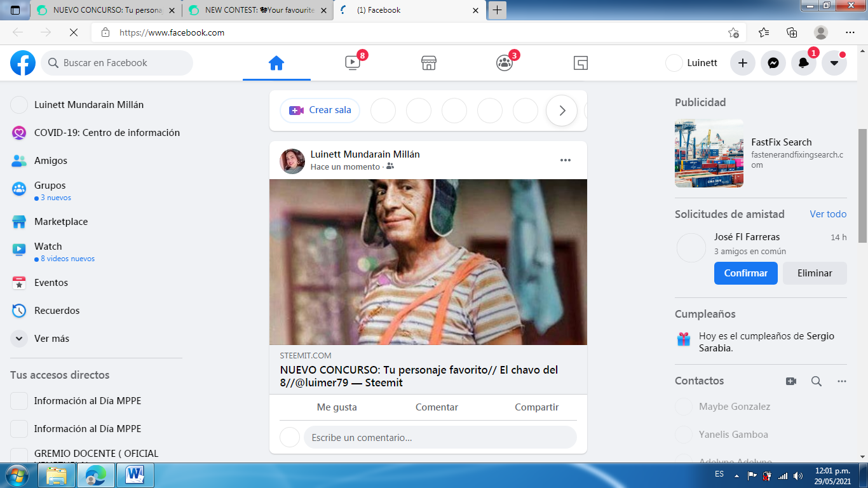Search contacts with magnifier icon
868x488 pixels.
pyautogui.click(x=817, y=381)
